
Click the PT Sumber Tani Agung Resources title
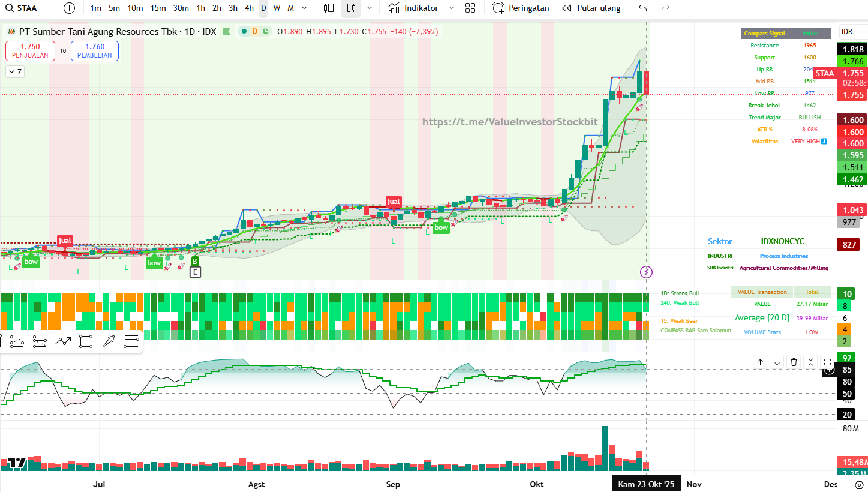98,31
